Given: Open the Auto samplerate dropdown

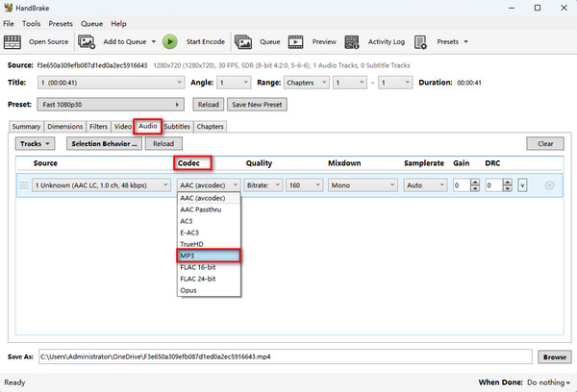Looking at the screenshot, I should [x=425, y=185].
